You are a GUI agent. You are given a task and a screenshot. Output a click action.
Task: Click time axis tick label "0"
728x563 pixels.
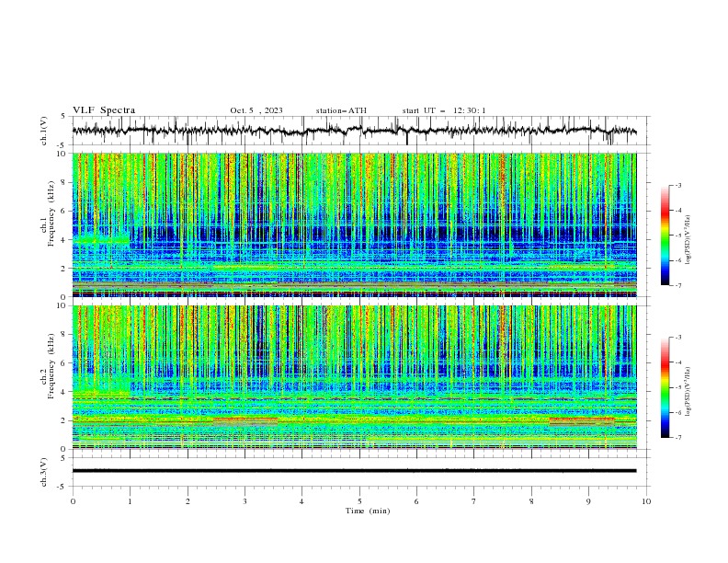click(73, 501)
